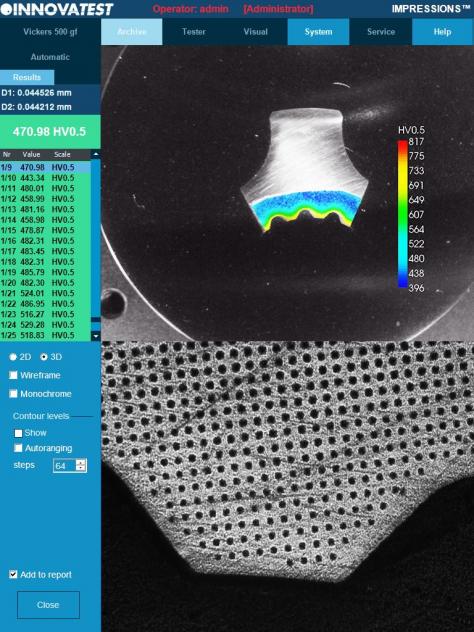
Task: Toggle the Monochrome checkbox
Action: (13, 394)
